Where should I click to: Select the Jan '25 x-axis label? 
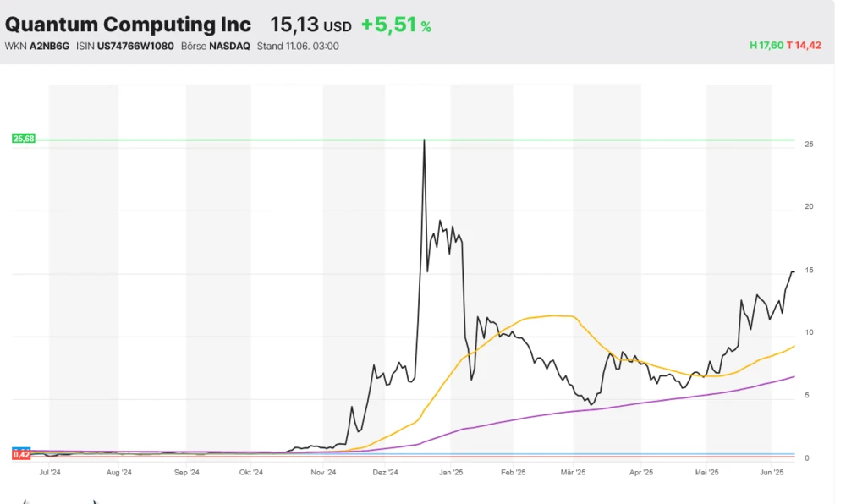click(x=452, y=473)
